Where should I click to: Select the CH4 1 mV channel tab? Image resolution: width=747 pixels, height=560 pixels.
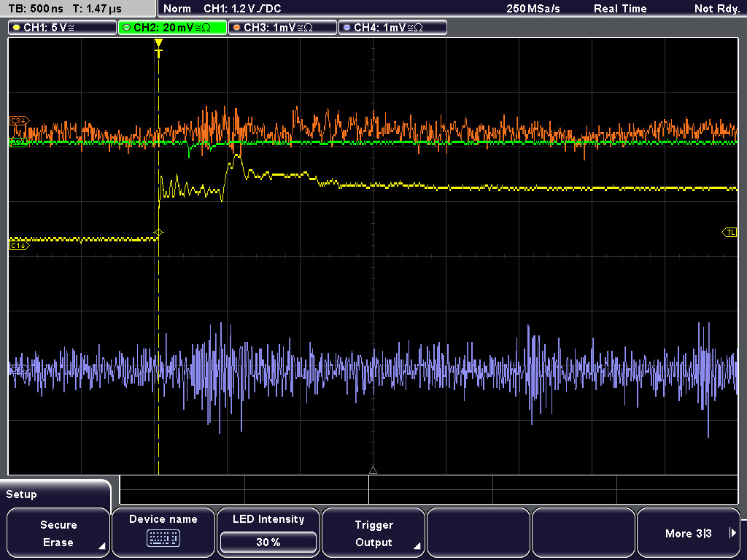(x=392, y=28)
